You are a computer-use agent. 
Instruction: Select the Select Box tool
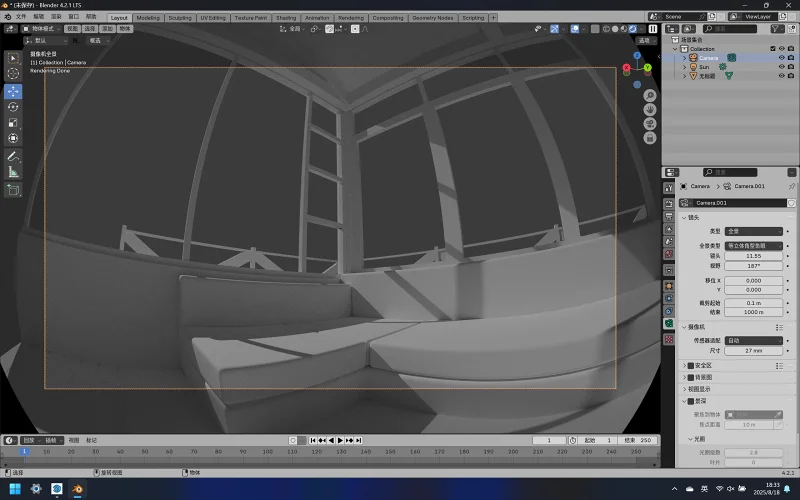(13, 58)
